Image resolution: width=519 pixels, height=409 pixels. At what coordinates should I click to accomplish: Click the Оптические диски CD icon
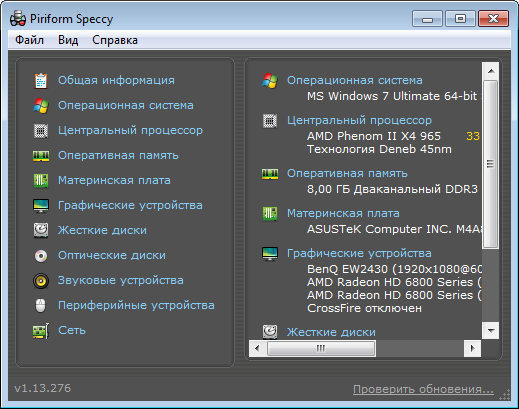[x=41, y=256]
